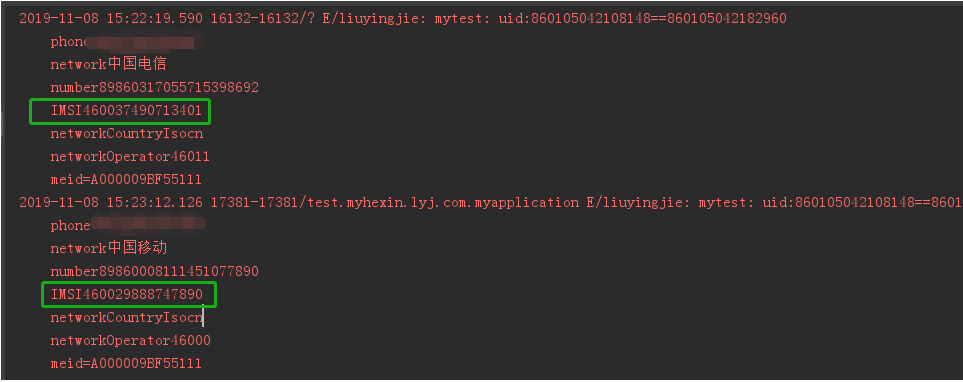Click first meid=A000009BF55111 line
The image size is (963, 382).
(126, 180)
